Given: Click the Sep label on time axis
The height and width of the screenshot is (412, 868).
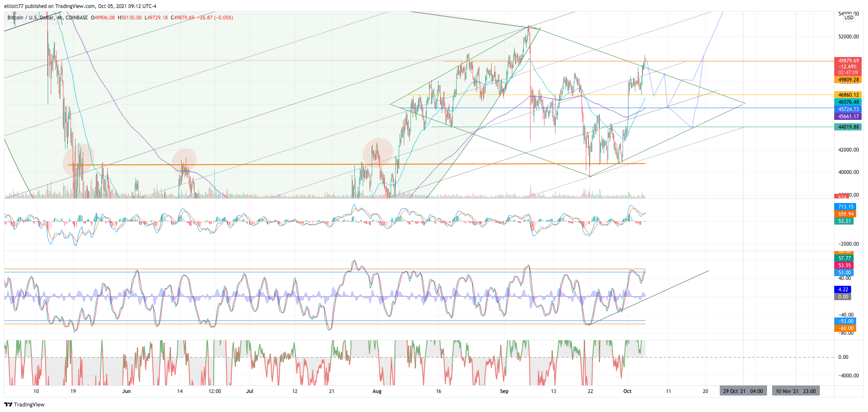Looking at the screenshot, I should (x=504, y=391).
